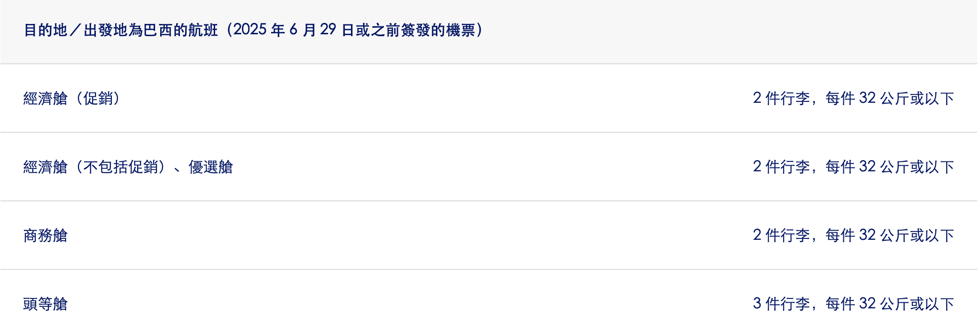
Task: Click the word 目的地 in the header
Action: [x=46, y=30]
